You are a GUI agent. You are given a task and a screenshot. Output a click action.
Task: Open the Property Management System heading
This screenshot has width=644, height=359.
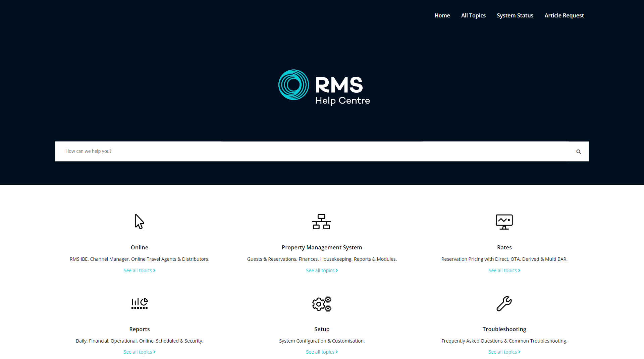322,247
